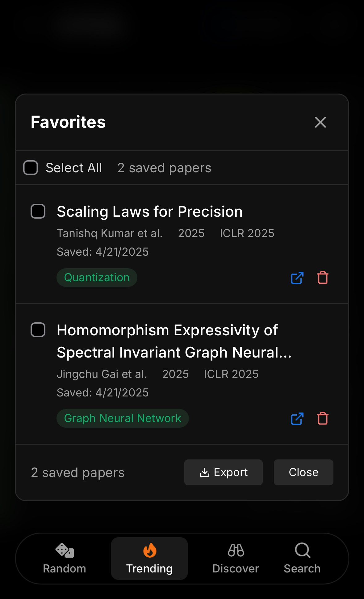Delete Homomorphism Expressivity paper via trash icon
Screen dimensions: 364x599
click(x=323, y=418)
